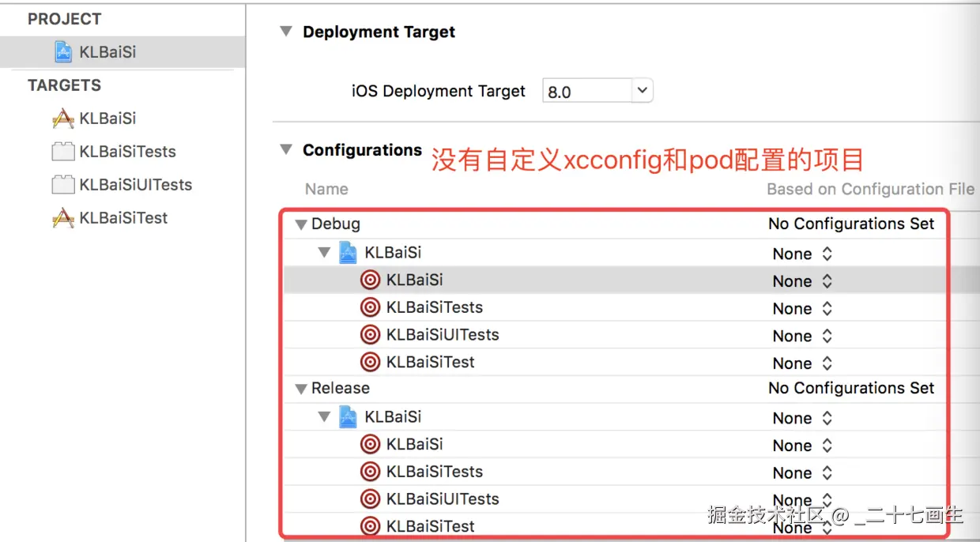Click the Based on Configuration File column header
The image size is (980, 542).
(870, 190)
